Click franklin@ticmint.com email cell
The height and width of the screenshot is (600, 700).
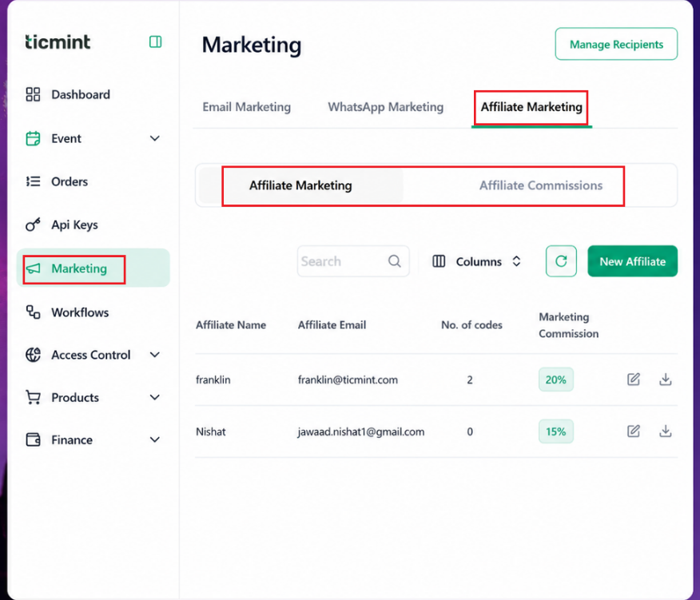pos(348,380)
